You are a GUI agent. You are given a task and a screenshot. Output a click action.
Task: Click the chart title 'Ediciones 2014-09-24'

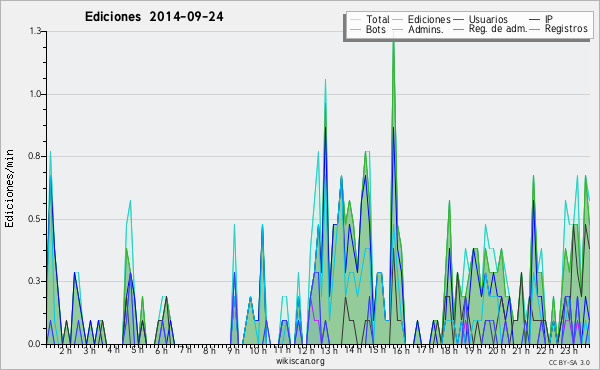(154, 17)
